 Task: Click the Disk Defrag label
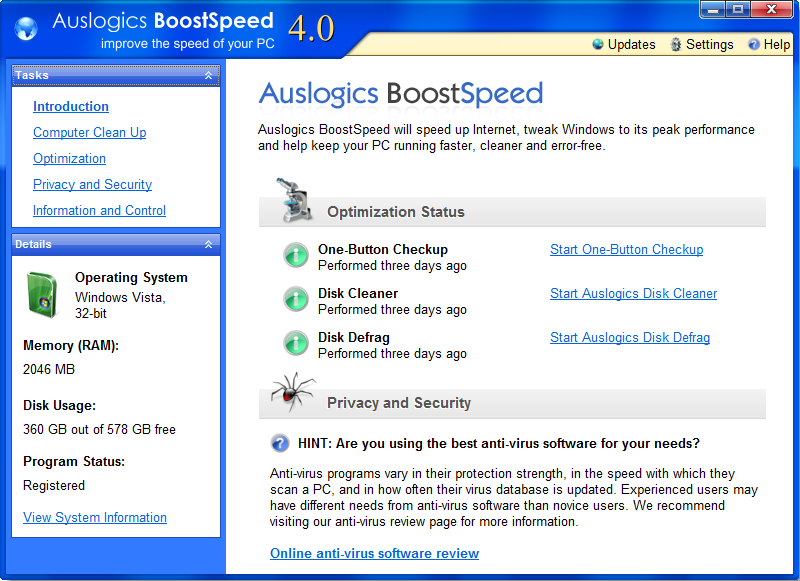[x=354, y=337]
